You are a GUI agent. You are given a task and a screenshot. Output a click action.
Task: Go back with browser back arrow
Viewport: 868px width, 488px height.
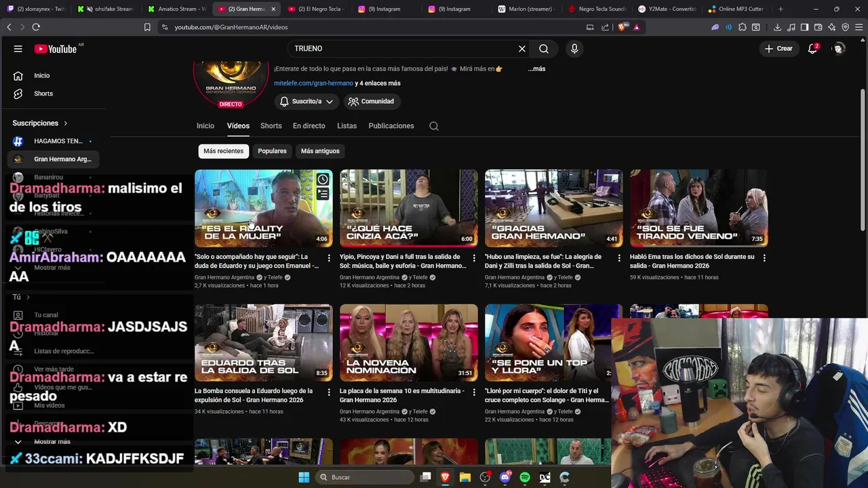[9, 27]
